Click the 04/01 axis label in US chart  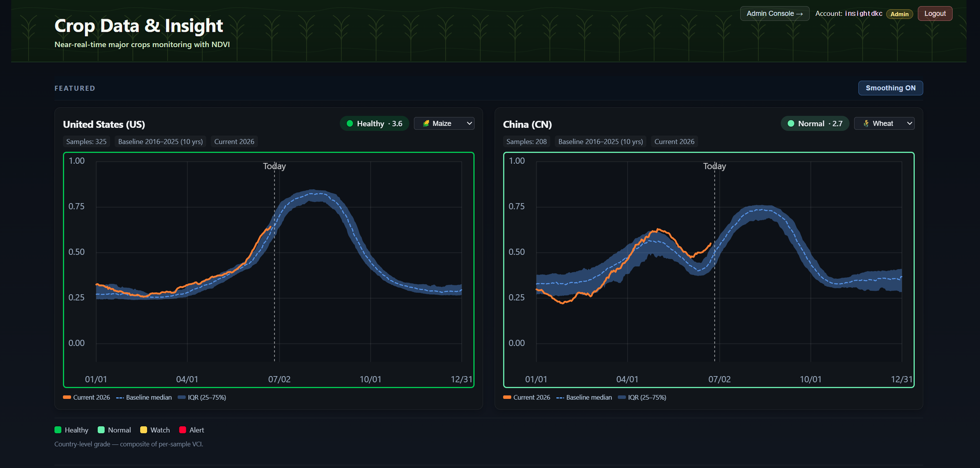187,379
